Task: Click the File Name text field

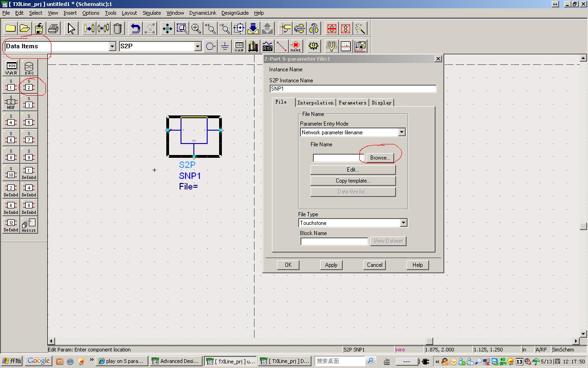Action: tap(339, 158)
